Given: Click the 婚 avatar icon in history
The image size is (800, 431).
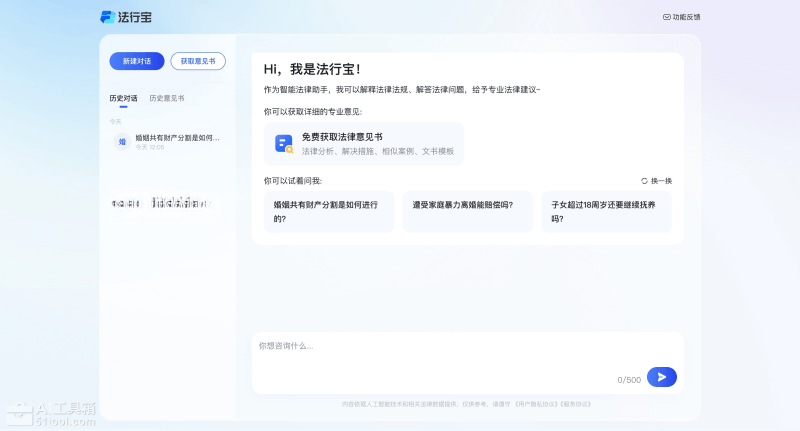Looking at the screenshot, I should click(122, 142).
